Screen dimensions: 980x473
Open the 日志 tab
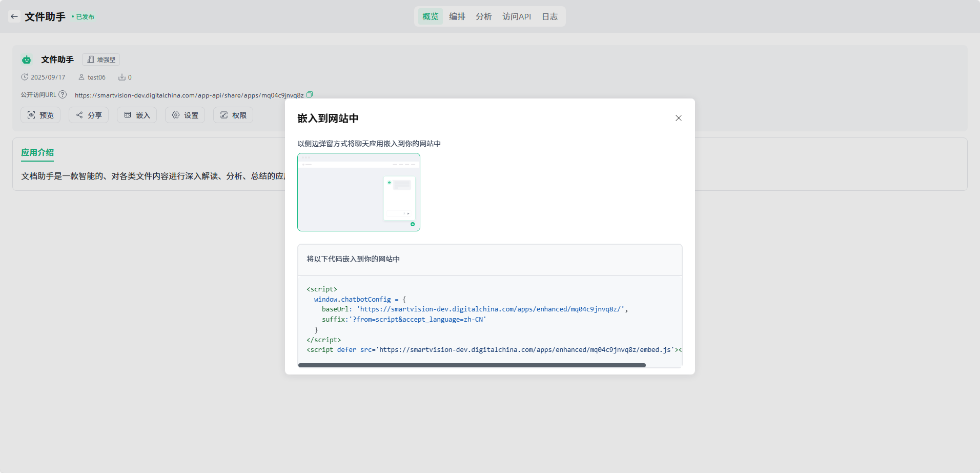549,16
